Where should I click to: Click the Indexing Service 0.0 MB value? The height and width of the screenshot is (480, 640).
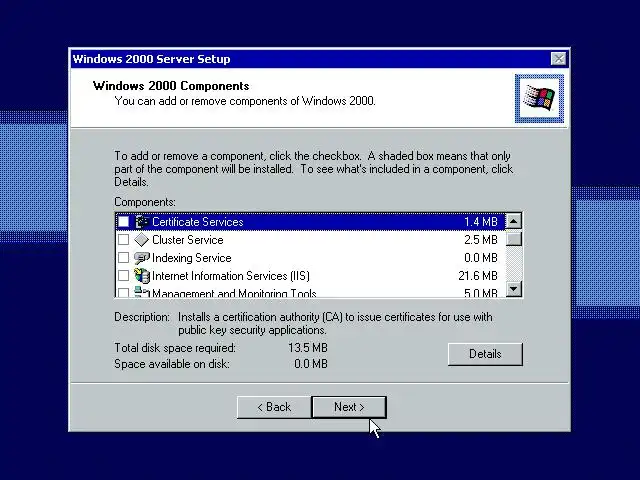481,258
